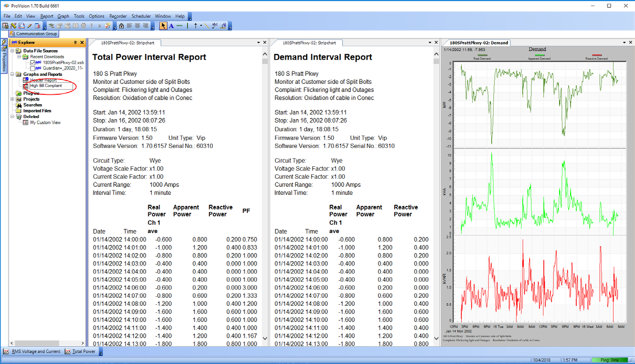
Task: Open the Recorder menu
Action: click(x=118, y=16)
